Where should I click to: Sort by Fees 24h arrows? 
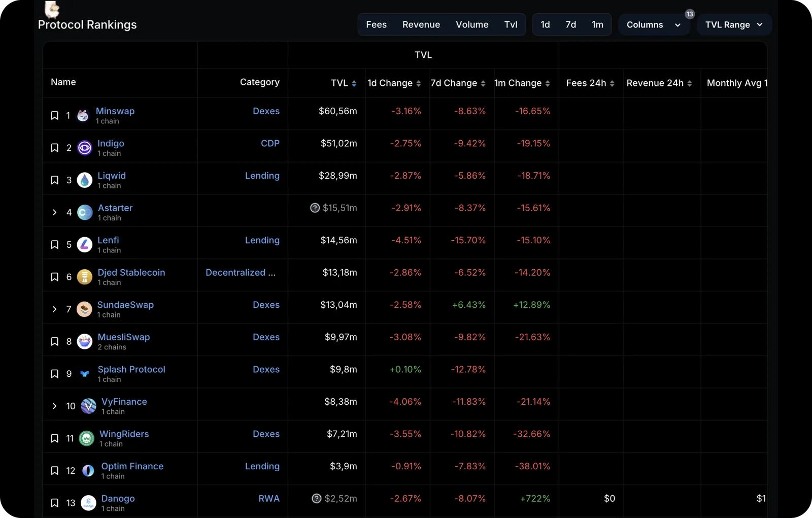tap(612, 84)
